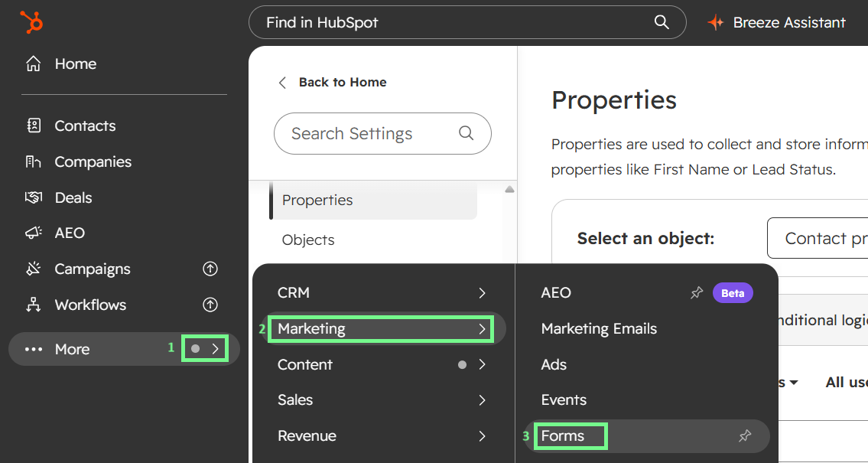Click the Companies building icon
Viewport: 868px width, 463px height.
point(33,161)
